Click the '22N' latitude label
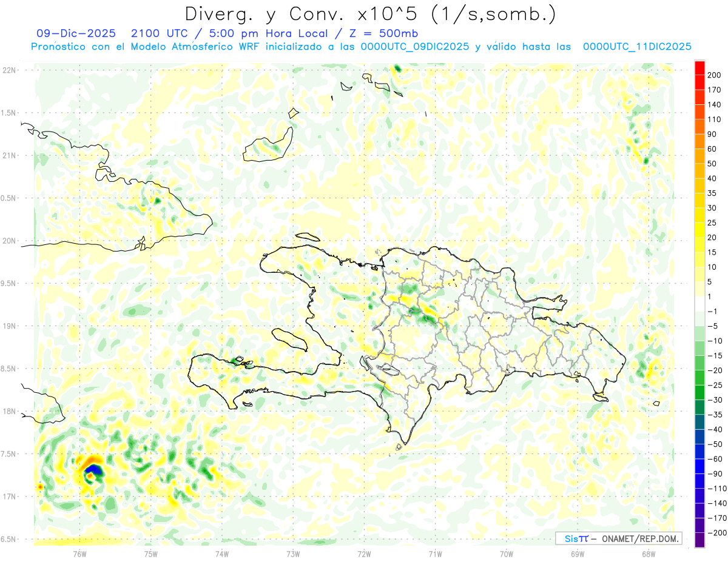 pyautogui.click(x=9, y=70)
